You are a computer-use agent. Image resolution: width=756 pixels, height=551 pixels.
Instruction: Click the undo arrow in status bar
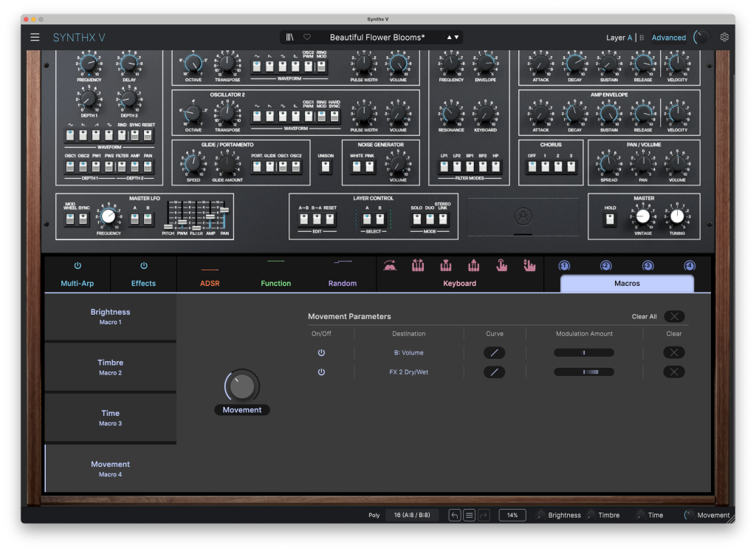[454, 516]
